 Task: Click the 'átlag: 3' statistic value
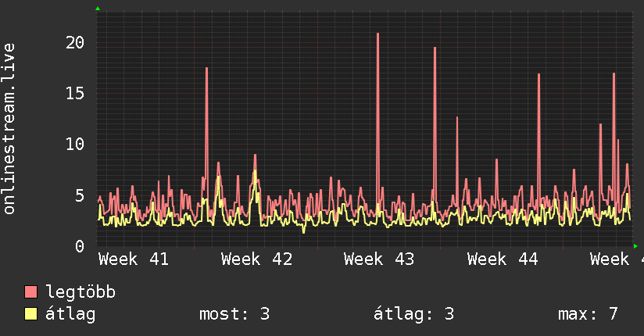[x=414, y=314]
